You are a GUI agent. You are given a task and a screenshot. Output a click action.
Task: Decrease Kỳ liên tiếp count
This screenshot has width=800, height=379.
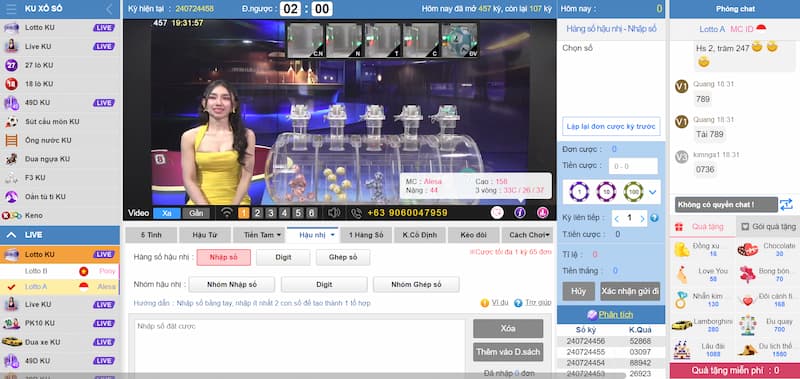(616, 219)
